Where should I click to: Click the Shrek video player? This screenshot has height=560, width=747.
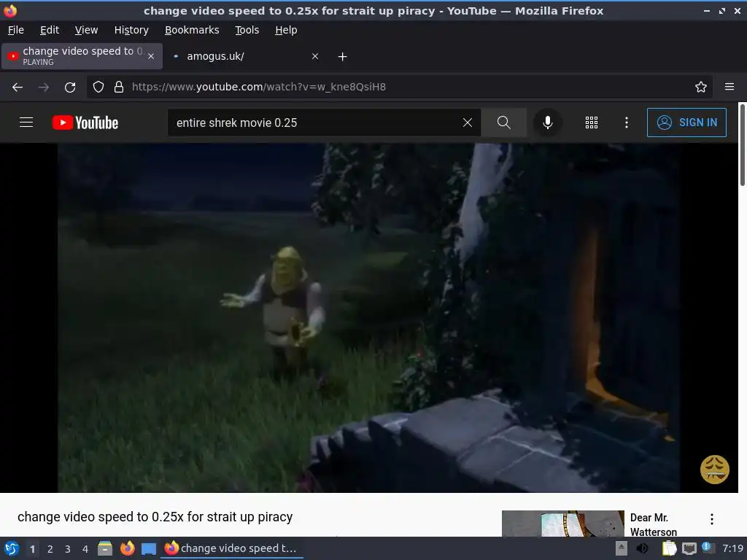[368, 318]
